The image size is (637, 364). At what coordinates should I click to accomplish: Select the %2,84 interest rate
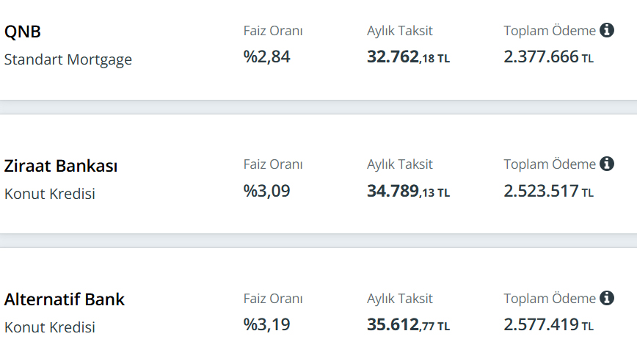(267, 57)
